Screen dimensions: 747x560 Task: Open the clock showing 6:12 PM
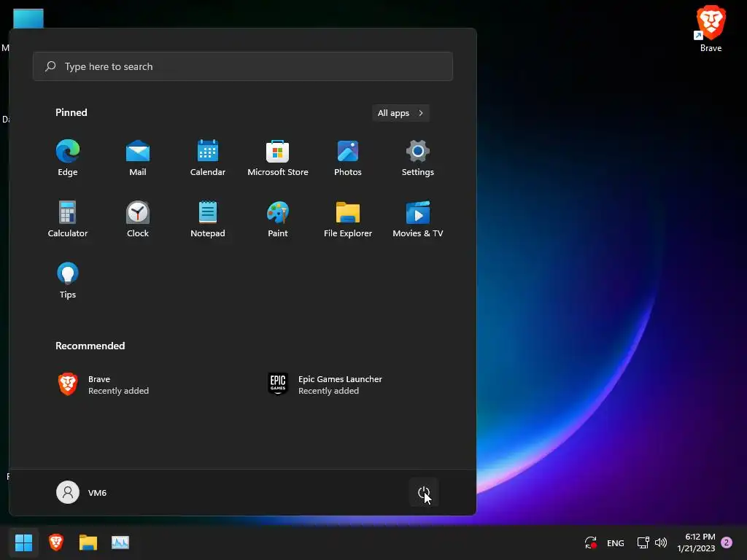pyautogui.click(x=696, y=542)
